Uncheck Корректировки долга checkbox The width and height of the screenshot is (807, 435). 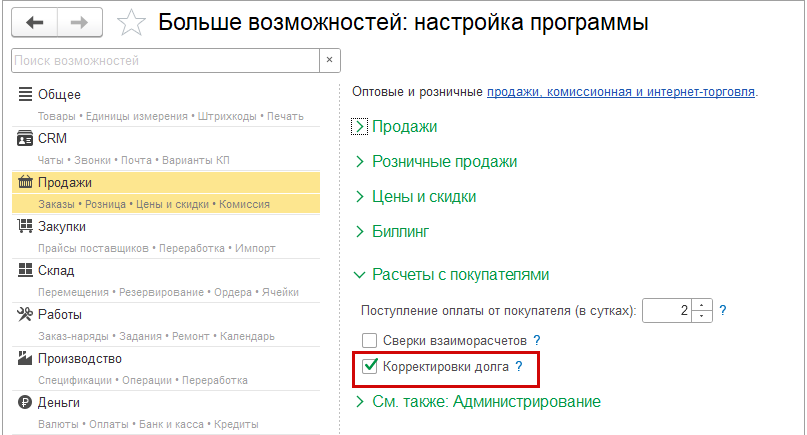pyautogui.click(x=370, y=367)
